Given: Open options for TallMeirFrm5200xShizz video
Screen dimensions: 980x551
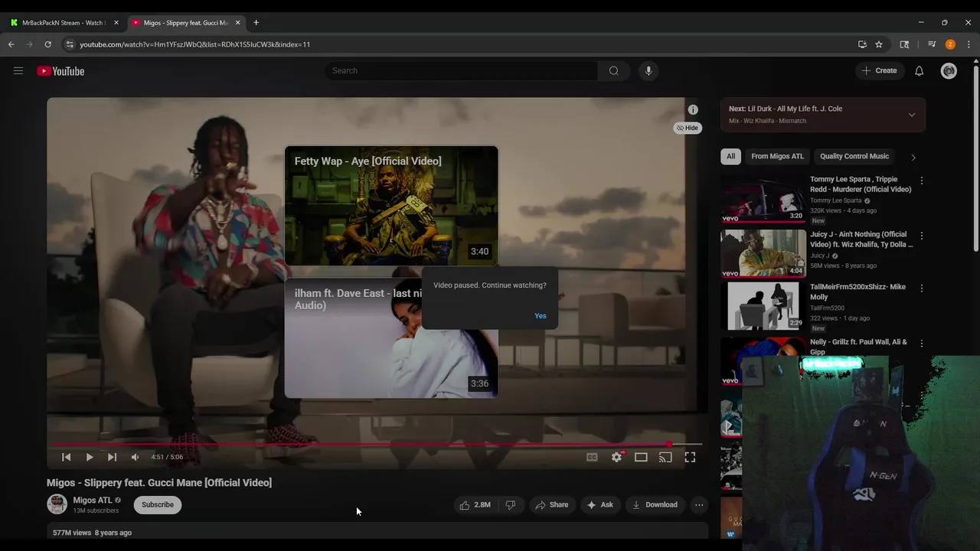Looking at the screenshot, I should tap(921, 289).
